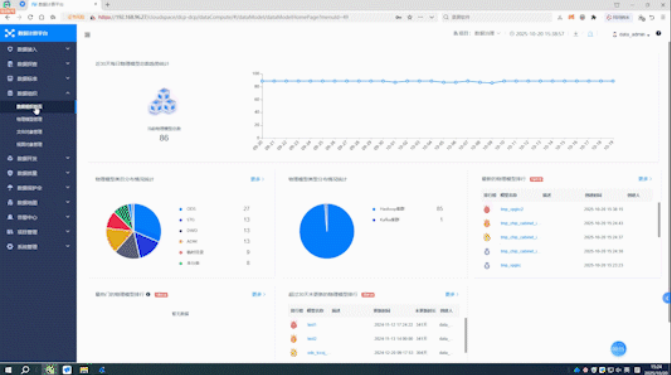Toggle the ODS legend entry

(x=187, y=209)
